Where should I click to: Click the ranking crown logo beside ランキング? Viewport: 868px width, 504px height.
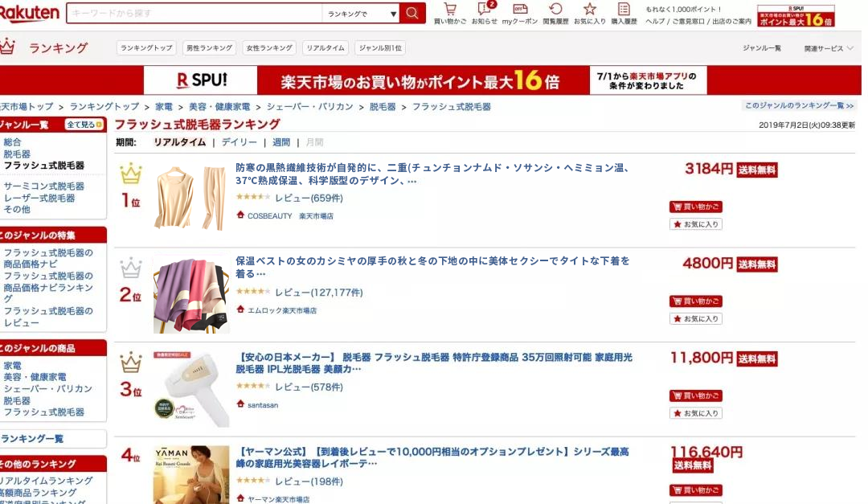point(7,47)
